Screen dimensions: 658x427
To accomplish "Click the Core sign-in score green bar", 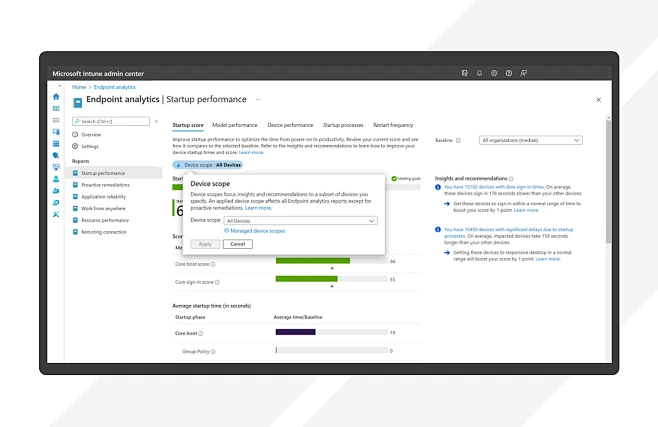I will (306, 279).
